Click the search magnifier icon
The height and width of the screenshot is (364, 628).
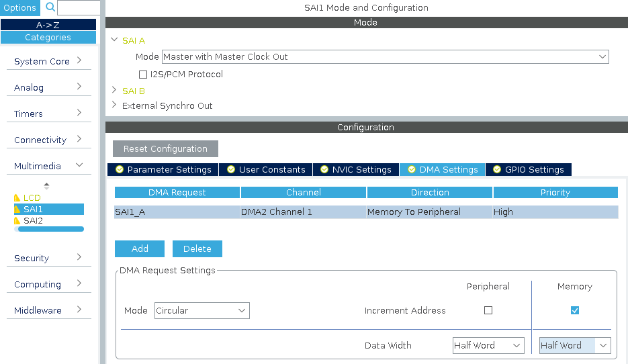50,7
